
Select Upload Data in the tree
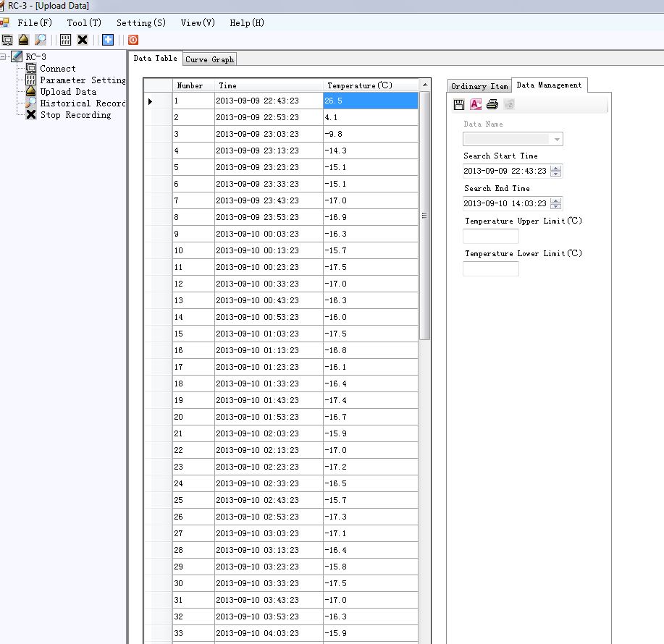pos(68,92)
